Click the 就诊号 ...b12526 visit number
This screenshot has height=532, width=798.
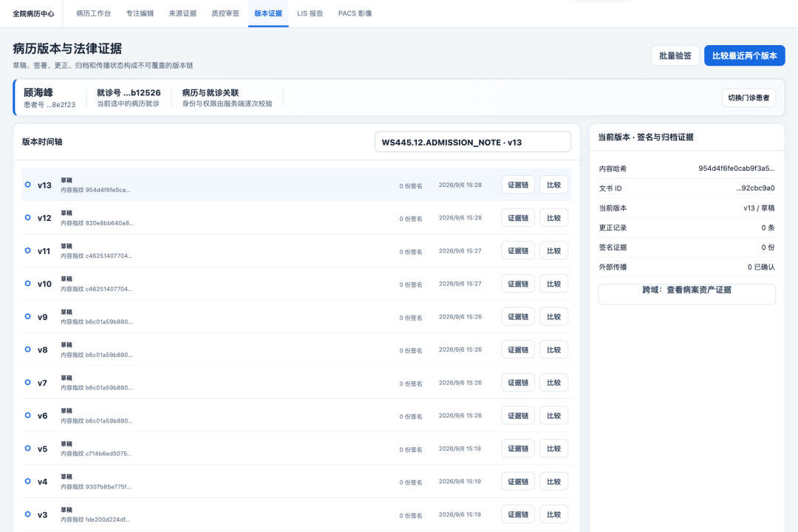[129, 92]
